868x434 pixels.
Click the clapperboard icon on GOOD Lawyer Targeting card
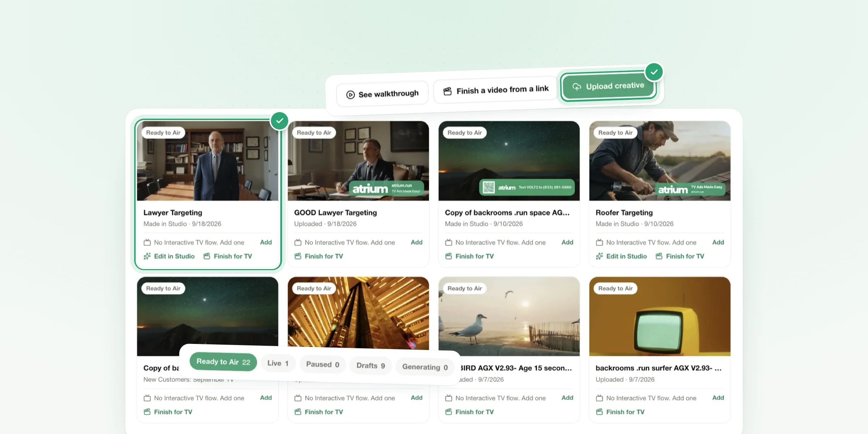[298, 256]
